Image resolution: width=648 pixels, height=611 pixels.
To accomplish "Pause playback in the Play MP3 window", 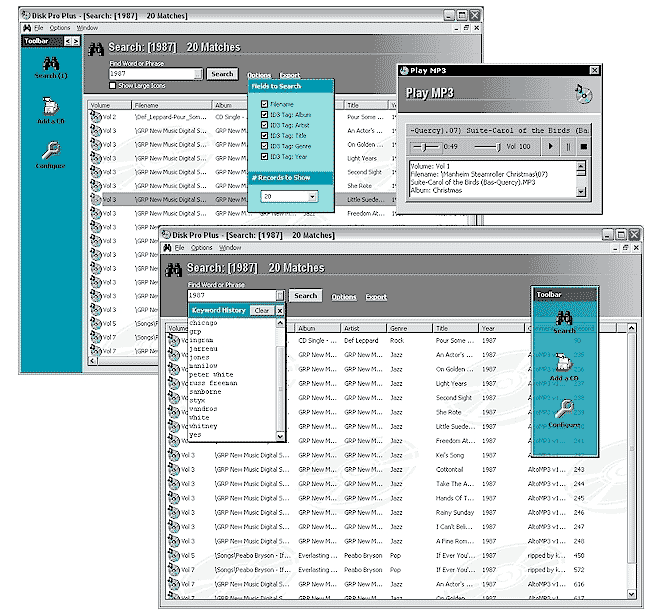I will 567,146.
